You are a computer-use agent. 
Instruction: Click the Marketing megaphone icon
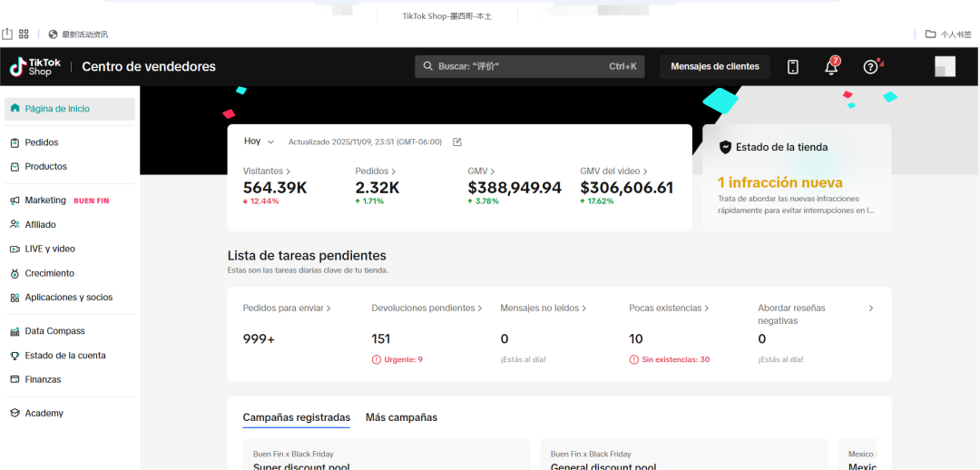click(x=15, y=201)
